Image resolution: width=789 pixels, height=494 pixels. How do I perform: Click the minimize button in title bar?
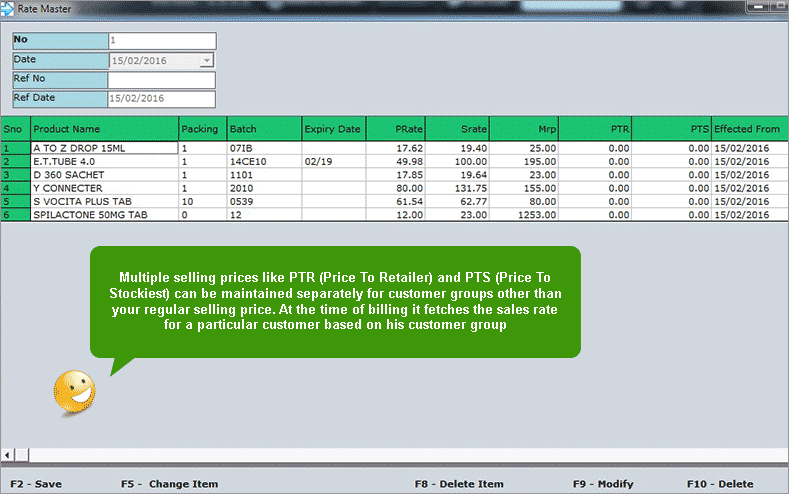[x=757, y=7]
